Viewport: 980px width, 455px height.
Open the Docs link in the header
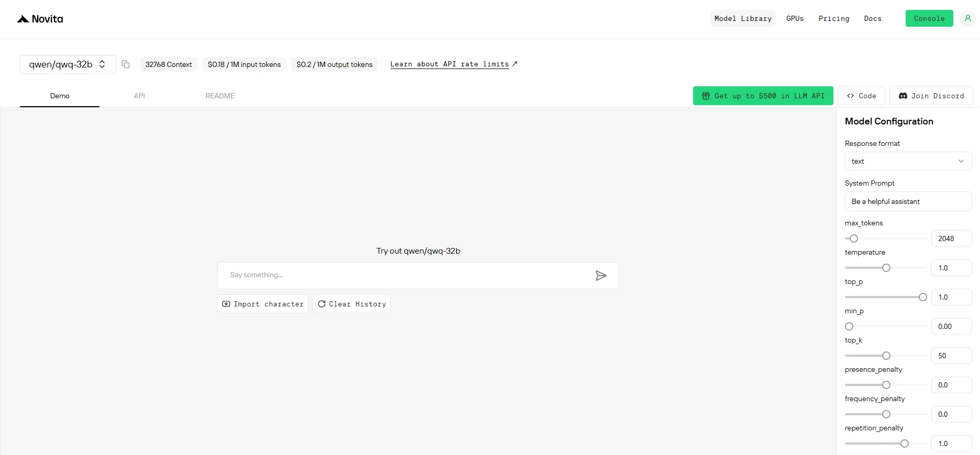pyautogui.click(x=873, y=18)
